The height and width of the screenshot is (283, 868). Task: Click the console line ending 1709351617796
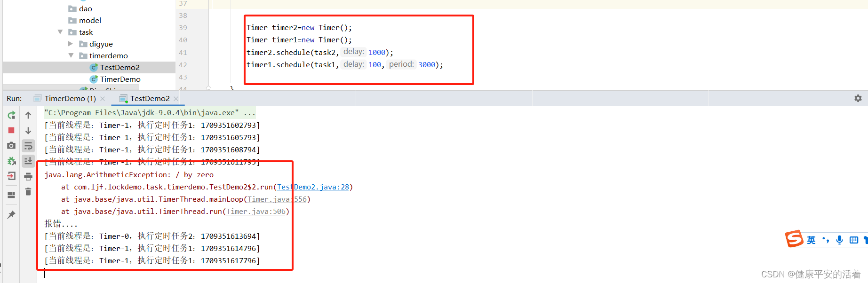[x=152, y=261]
